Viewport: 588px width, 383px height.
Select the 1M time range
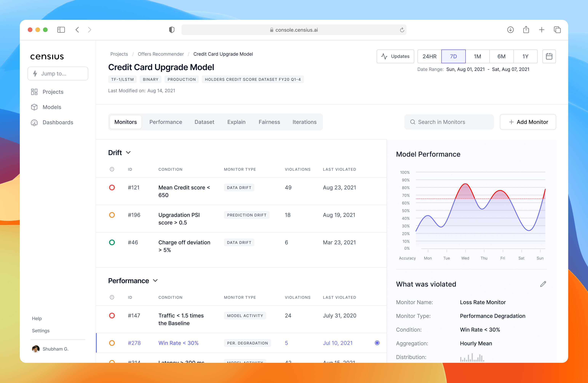[x=477, y=56]
